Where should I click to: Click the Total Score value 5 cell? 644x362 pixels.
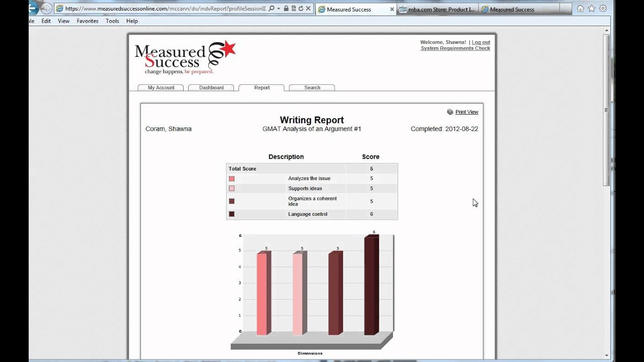371,169
